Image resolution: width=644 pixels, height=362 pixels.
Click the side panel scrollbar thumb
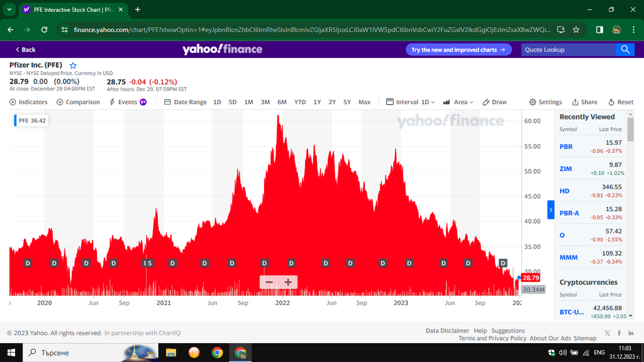[630, 128]
